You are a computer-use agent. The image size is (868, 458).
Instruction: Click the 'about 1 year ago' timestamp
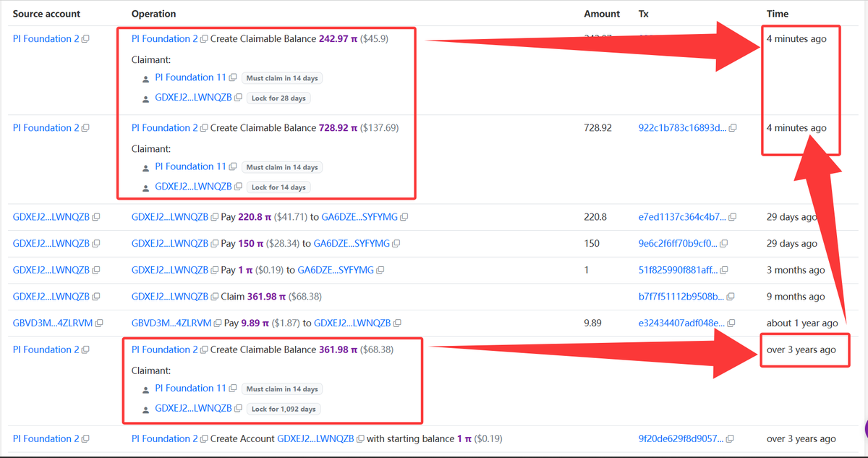click(802, 323)
